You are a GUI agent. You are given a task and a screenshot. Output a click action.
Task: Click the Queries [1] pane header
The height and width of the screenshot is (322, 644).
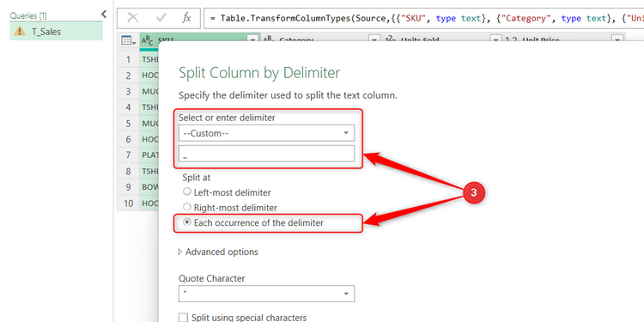pyautogui.click(x=28, y=15)
